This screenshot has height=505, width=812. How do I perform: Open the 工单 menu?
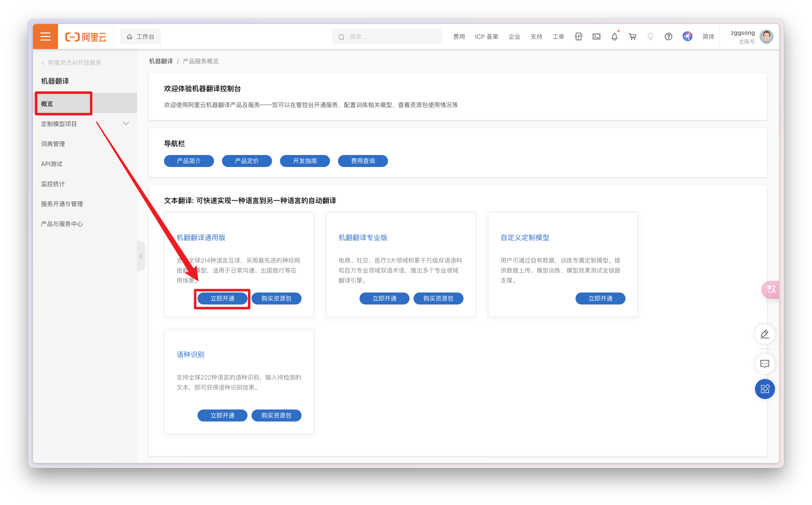point(558,37)
